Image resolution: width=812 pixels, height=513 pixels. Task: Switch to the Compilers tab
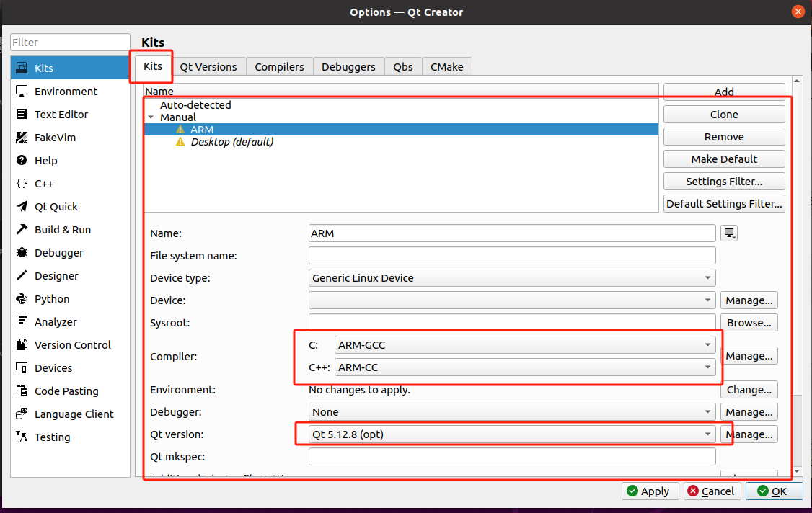coord(279,67)
